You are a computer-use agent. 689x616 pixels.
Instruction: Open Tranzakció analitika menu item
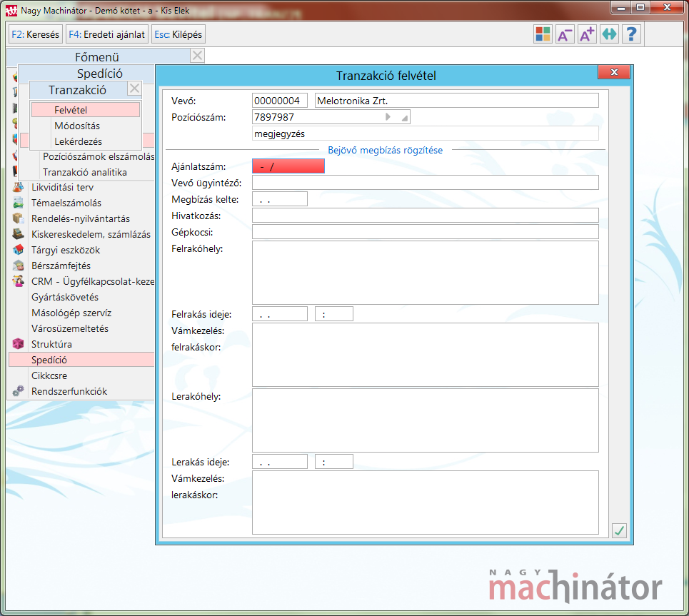85,172
